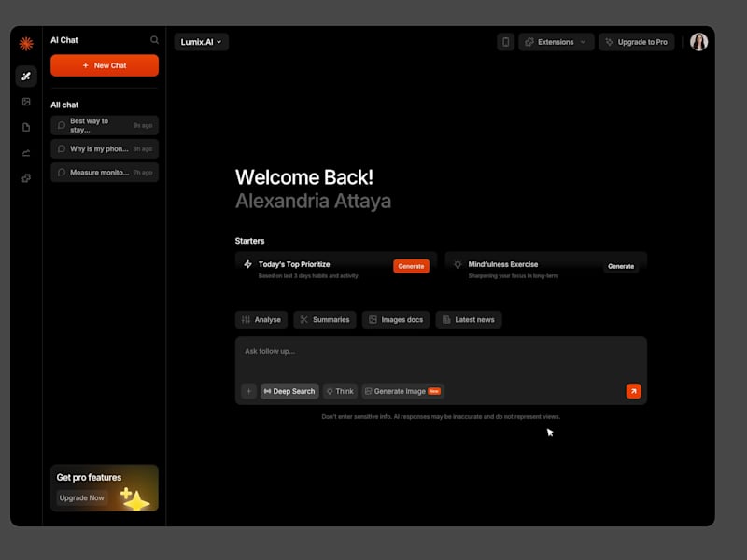Select the Summaries suggestion chip
Image resolution: width=747 pixels, height=560 pixels.
[324, 319]
